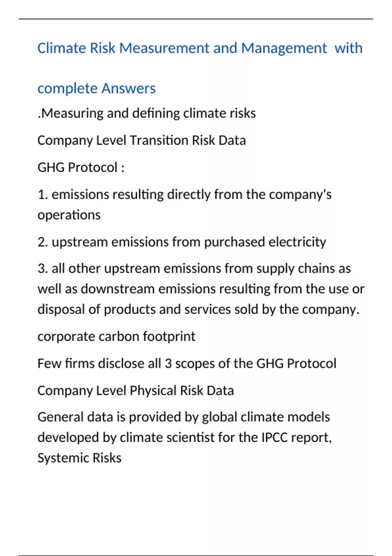Click the line beginning 'well as downstream emissions'
392x556 pixels.
(201, 289)
